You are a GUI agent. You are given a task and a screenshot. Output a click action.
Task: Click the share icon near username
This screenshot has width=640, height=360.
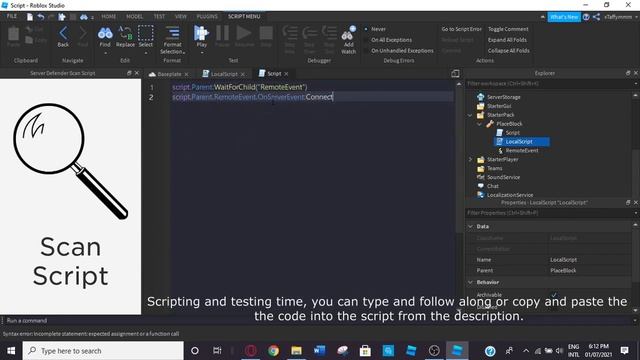pyautogui.click(x=596, y=17)
